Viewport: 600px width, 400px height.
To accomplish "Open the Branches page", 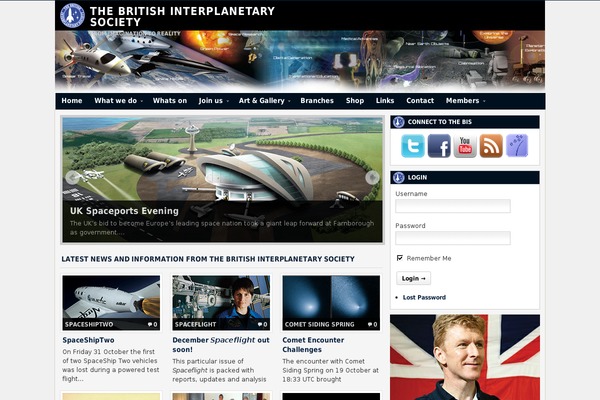I will click(x=317, y=101).
